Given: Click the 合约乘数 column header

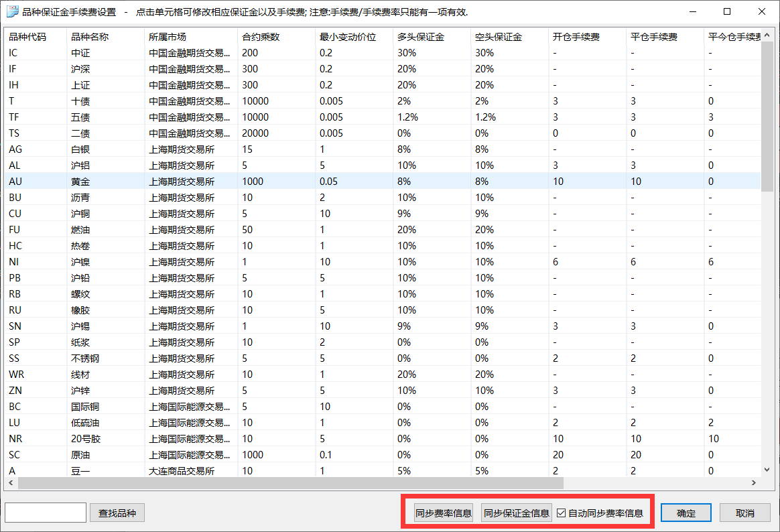Looking at the screenshot, I should click(277, 37).
